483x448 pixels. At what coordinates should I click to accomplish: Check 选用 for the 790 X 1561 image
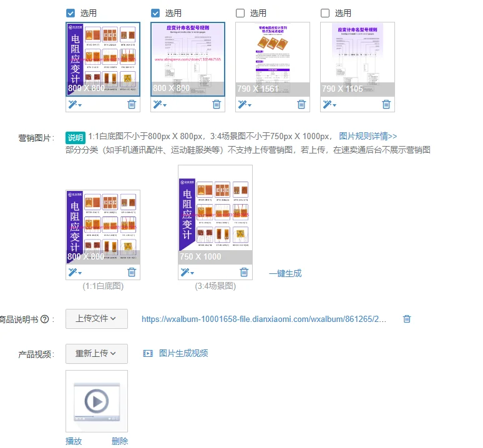tap(240, 13)
